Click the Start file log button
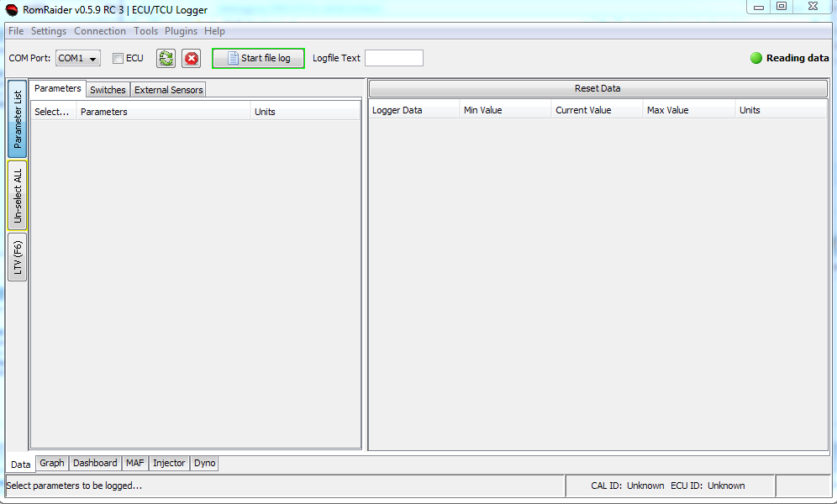The width and height of the screenshot is (837, 504). [258, 58]
